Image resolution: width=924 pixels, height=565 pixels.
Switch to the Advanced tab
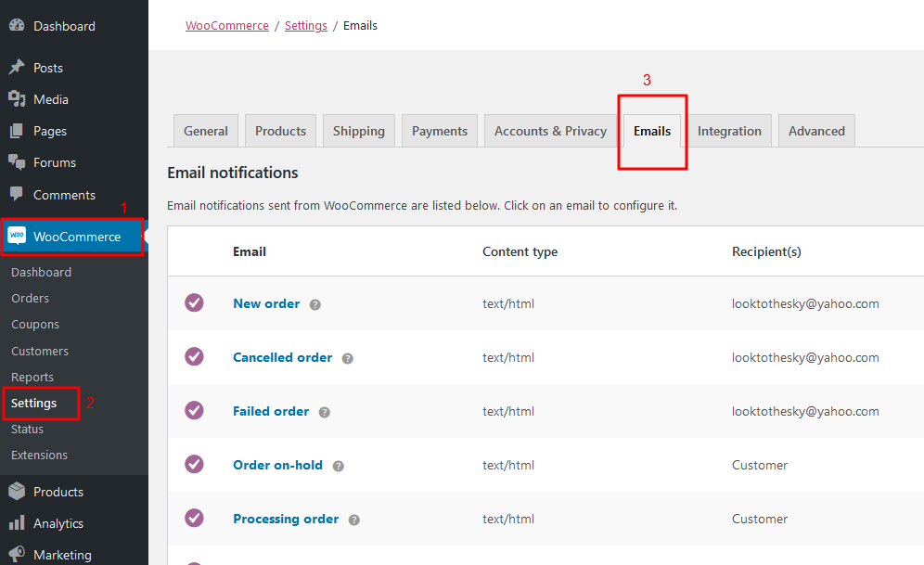[816, 131]
